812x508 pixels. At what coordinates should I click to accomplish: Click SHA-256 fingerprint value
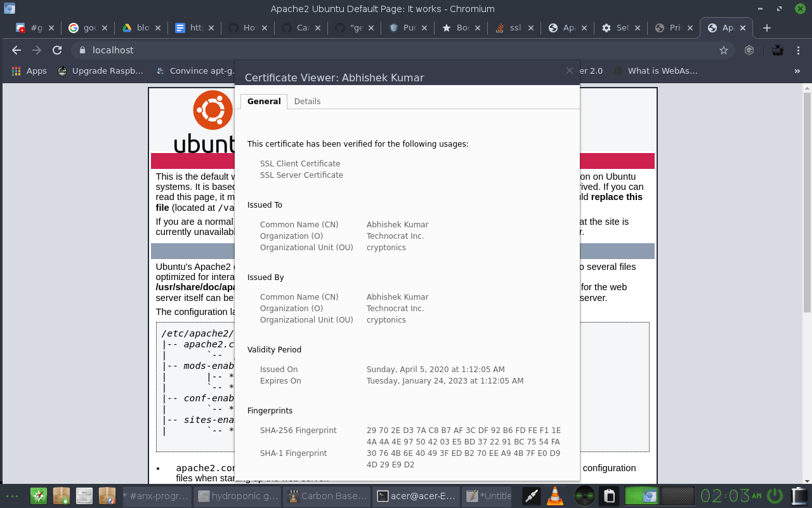pos(464,436)
